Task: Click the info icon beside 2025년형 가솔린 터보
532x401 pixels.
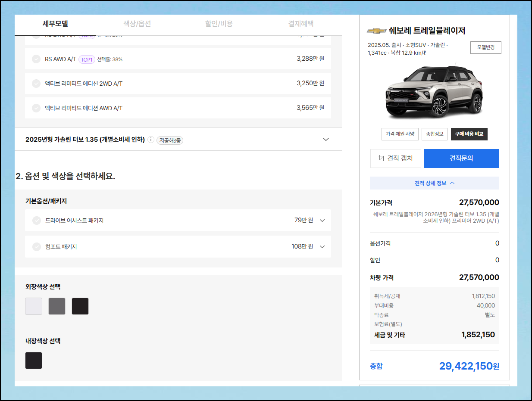Action: (x=150, y=140)
